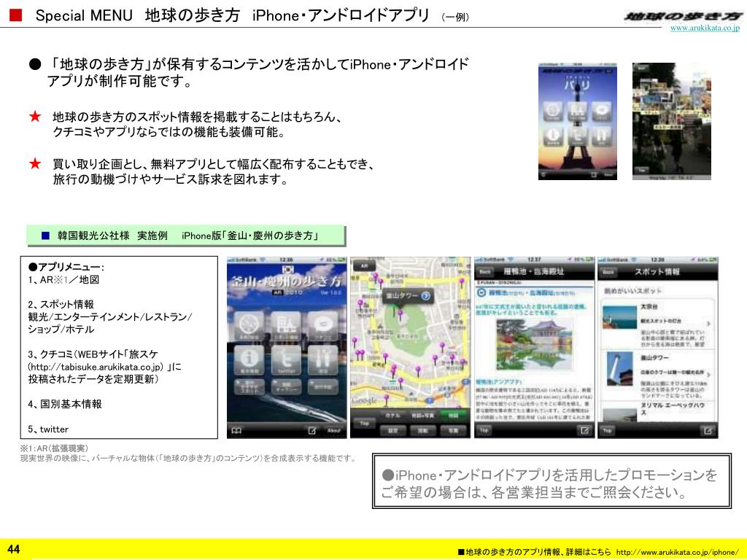Click '1、AR※1／地図' line in menu box
The height and width of the screenshot is (560, 747).
click(63, 279)
